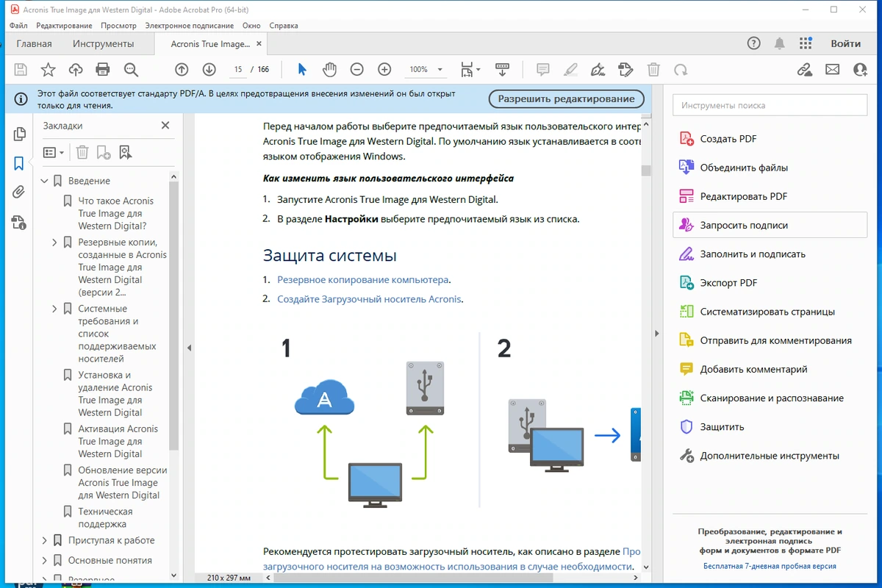Select the Hand pan tool
The image size is (882, 588).
click(x=329, y=69)
